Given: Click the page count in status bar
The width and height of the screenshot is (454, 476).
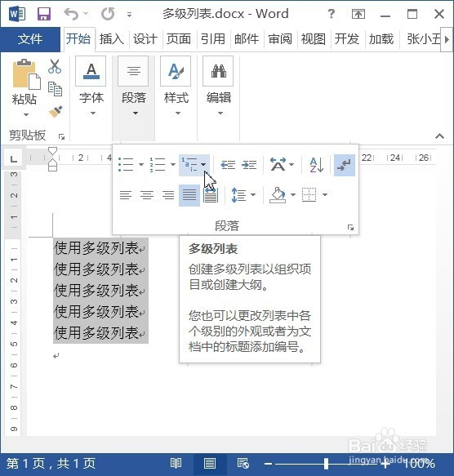Looking at the screenshot, I should pos(51,464).
